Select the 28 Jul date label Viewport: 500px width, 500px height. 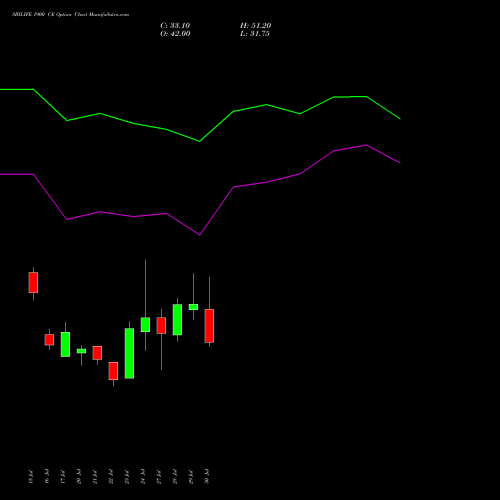(x=175, y=476)
